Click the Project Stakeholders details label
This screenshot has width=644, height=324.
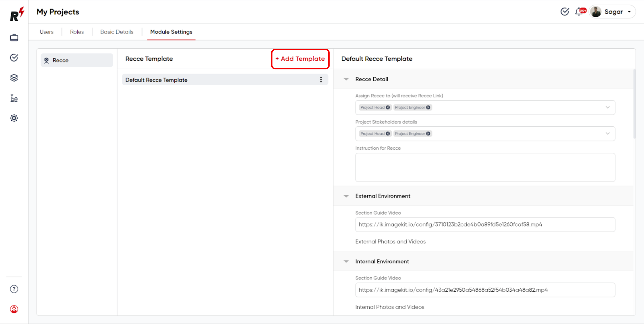click(x=386, y=122)
